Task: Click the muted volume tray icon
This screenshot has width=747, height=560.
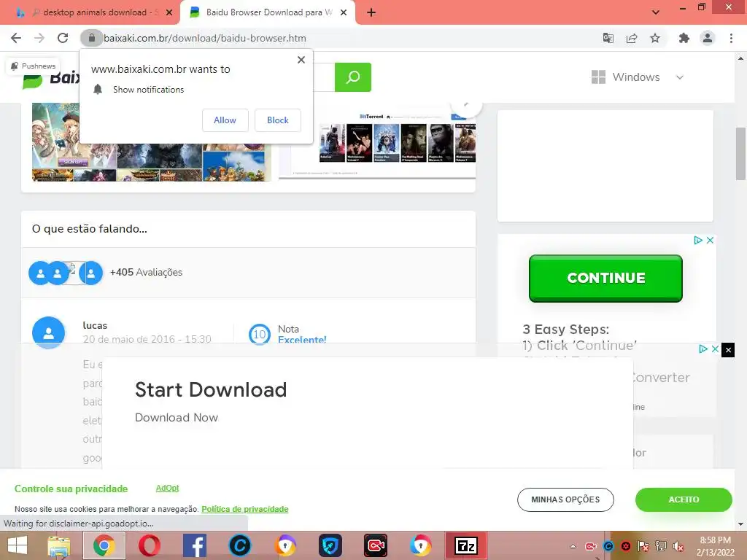Action: click(x=678, y=546)
